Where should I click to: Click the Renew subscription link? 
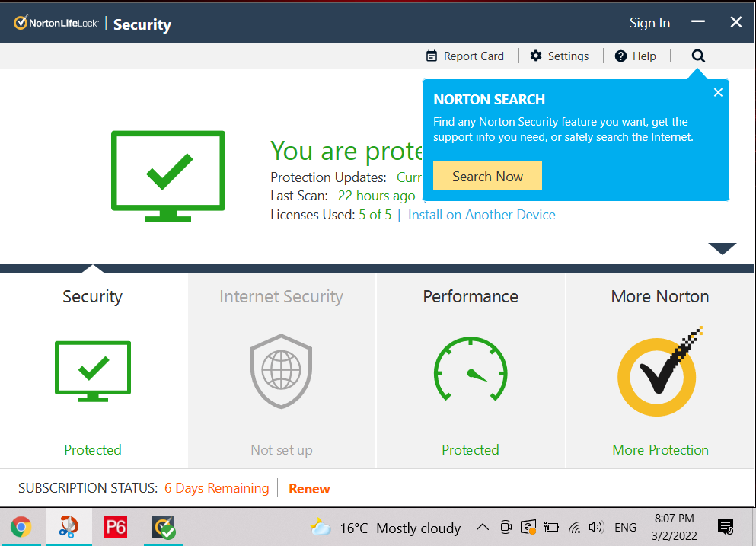(x=309, y=489)
